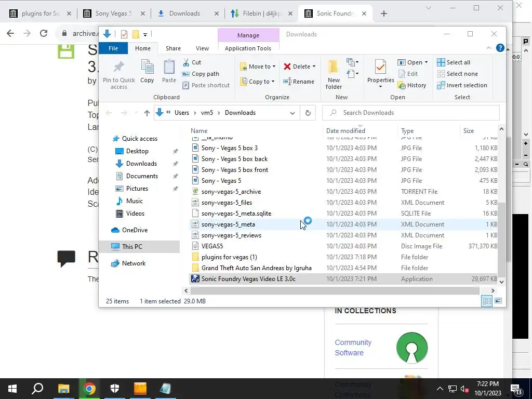Select the sony-vegas-5_archive torrent file
The height and width of the screenshot is (399, 532).
click(x=231, y=192)
